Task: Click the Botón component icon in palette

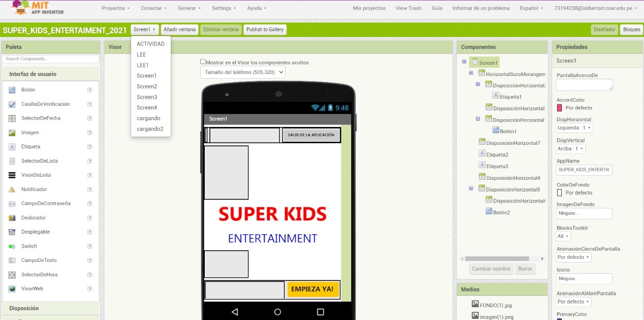Action: pos(12,90)
